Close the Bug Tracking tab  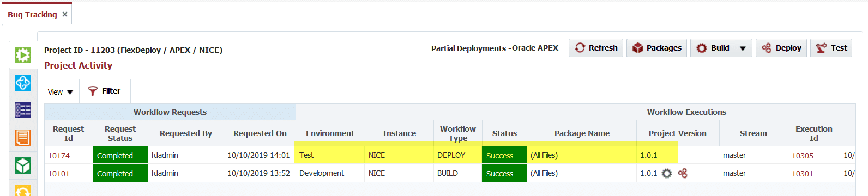click(x=65, y=14)
